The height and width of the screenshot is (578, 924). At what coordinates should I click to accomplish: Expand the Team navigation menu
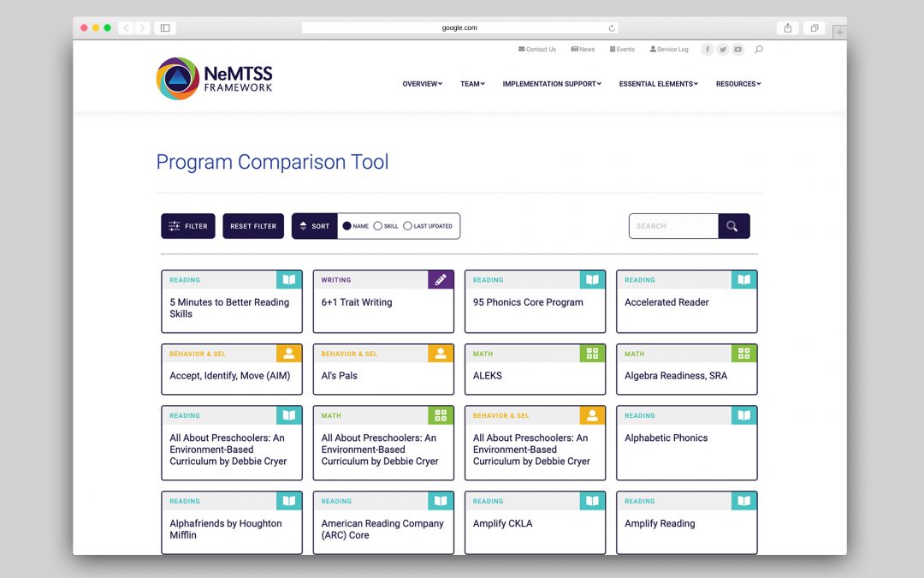click(472, 84)
